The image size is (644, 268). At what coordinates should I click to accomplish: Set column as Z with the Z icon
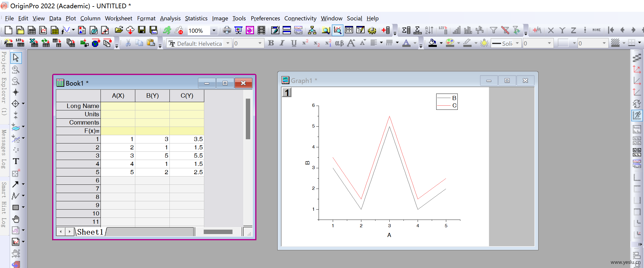pyautogui.click(x=573, y=30)
